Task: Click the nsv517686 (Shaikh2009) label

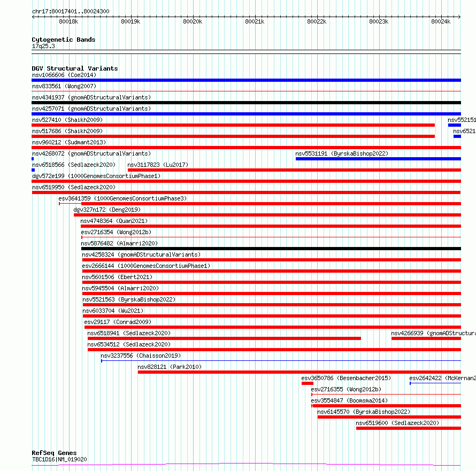Action: [x=67, y=131]
